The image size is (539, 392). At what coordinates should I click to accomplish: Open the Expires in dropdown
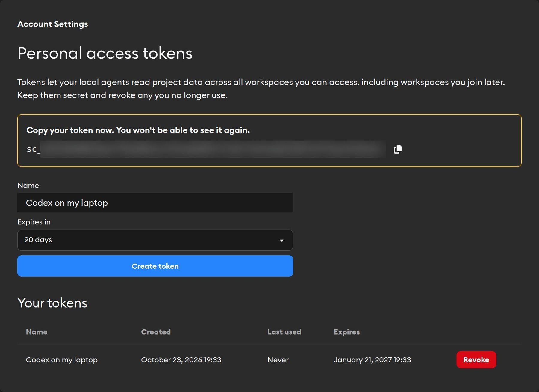[x=155, y=240]
